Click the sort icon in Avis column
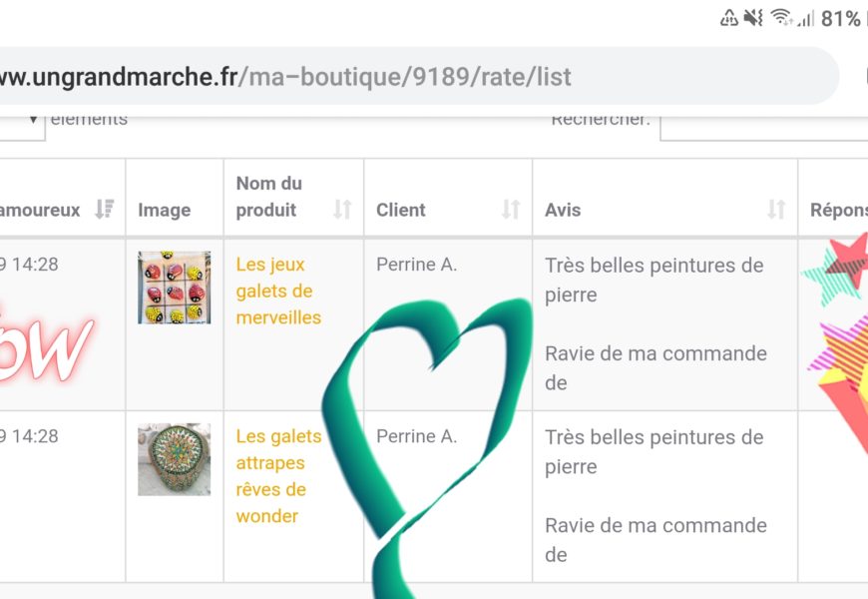868x599 pixels. pyautogui.click(x=775, y=210)
